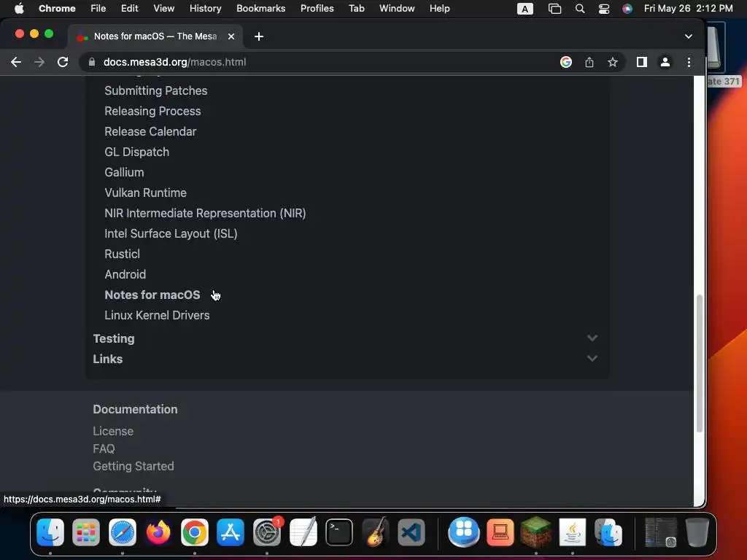Launch Firefox from the Dock

pyautogui.click(x=158, y=532)
